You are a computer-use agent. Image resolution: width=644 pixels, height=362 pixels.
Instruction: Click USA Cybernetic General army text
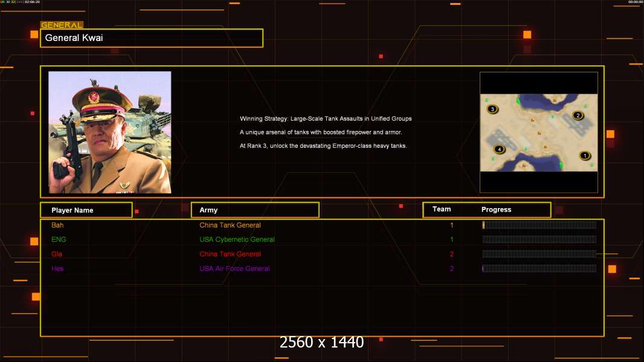point(237,240)
